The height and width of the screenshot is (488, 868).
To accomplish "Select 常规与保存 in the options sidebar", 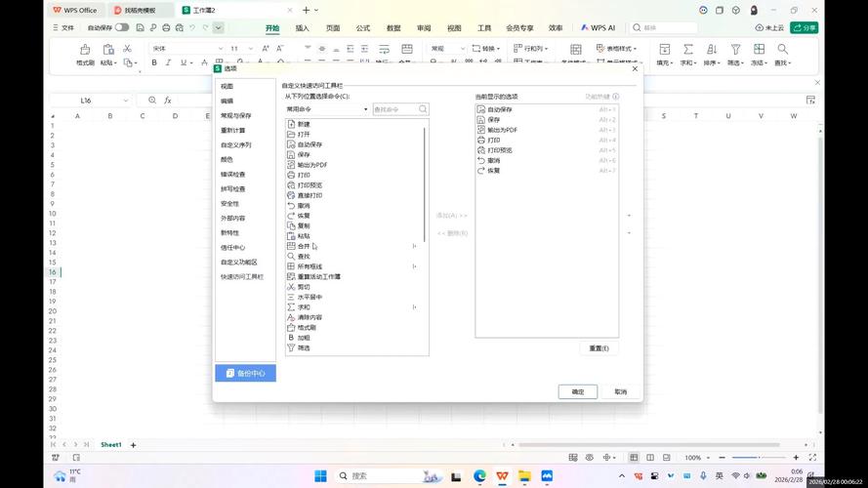I will 236,115.
